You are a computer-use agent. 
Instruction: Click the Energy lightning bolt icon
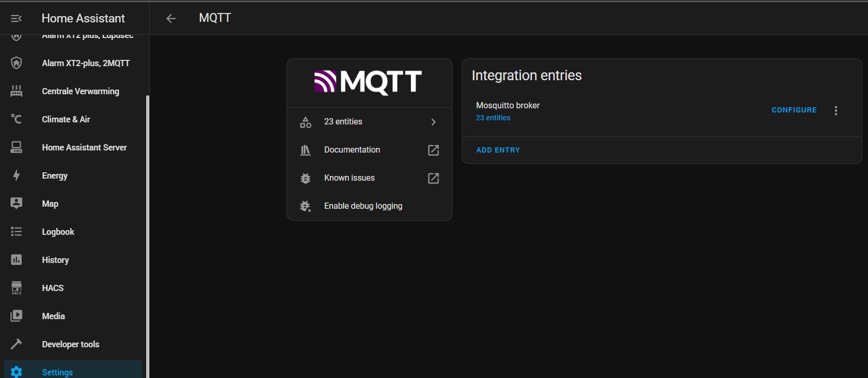[16, 175]
